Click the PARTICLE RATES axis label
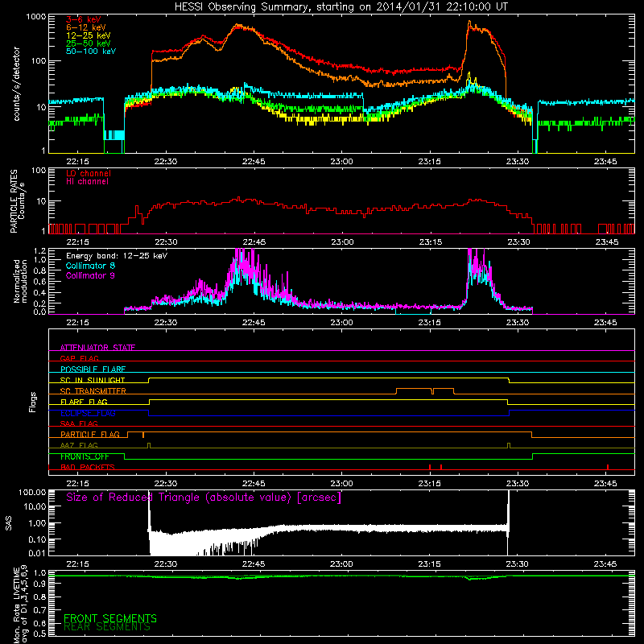Screen dimensions: 644x644 [17, 200]
